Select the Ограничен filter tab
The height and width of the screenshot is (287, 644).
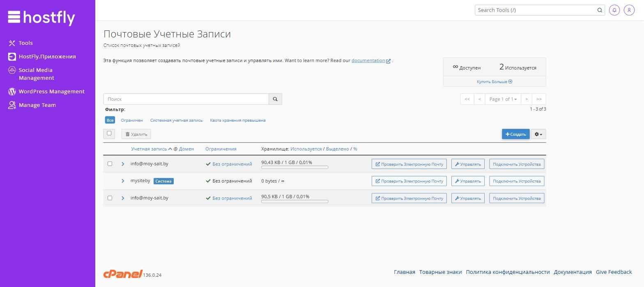coord(132,120)
